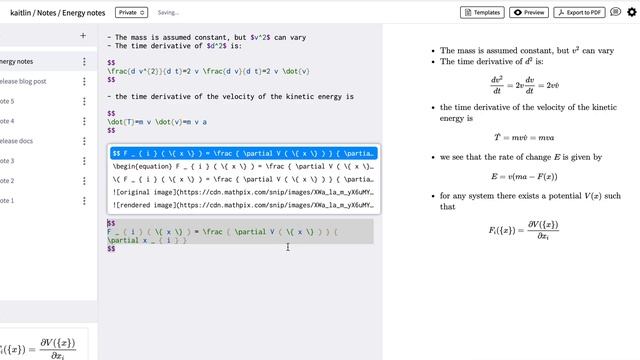Image resolution: width=640 pixels, height=360 pixels.
Task: Choose the inline \( LaTeX suggestion
Action: click(x=244, y=179)
